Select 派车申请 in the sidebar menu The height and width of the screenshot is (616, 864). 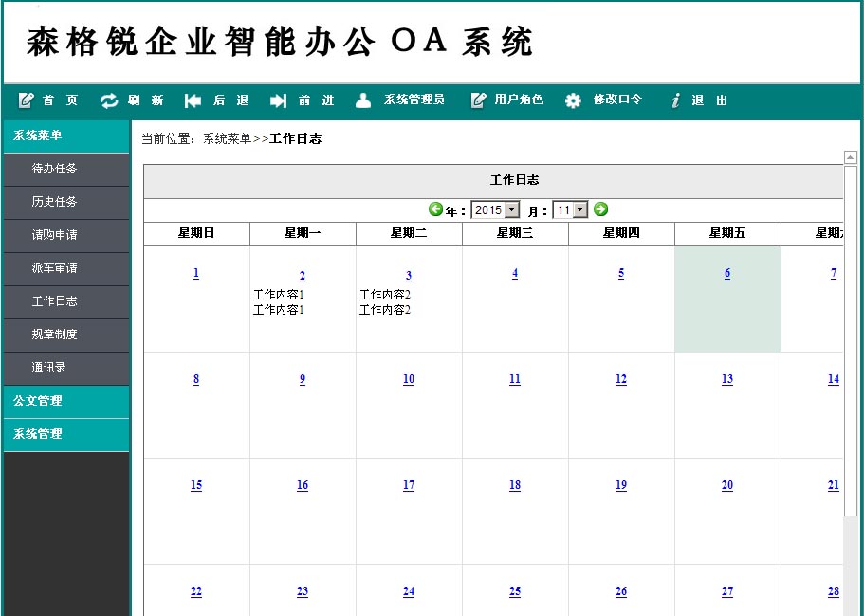tap(55, 268)
